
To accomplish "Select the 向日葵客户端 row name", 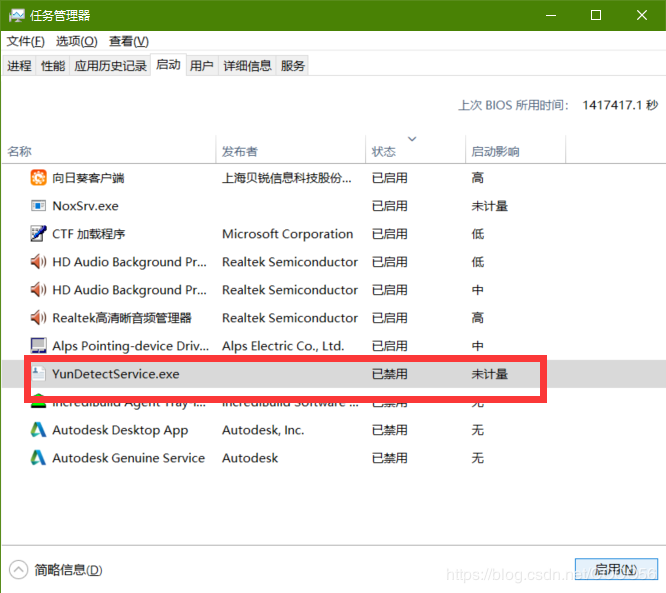I will coord(88,178).
